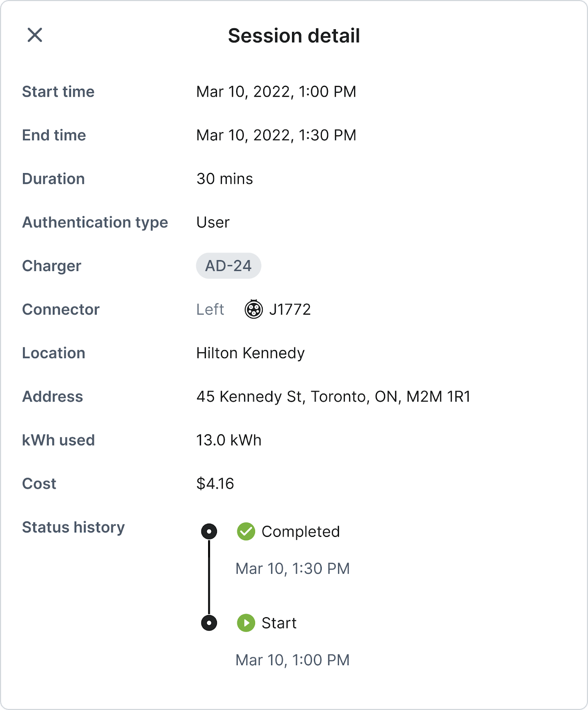Click the Session detail title

(x=294, y=36)
